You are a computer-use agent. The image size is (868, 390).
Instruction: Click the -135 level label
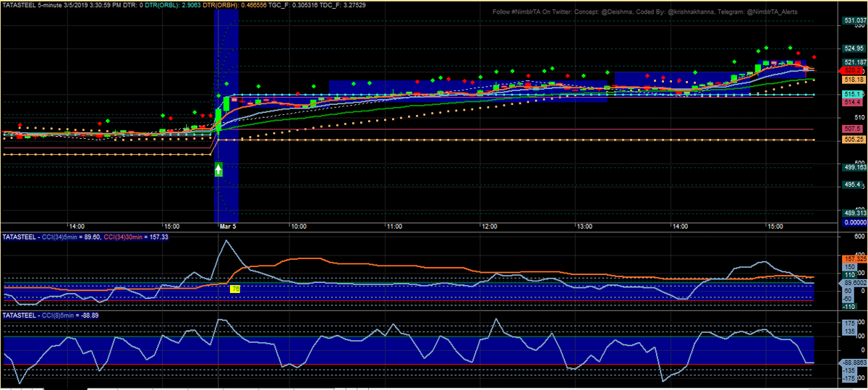click(850, 370)
